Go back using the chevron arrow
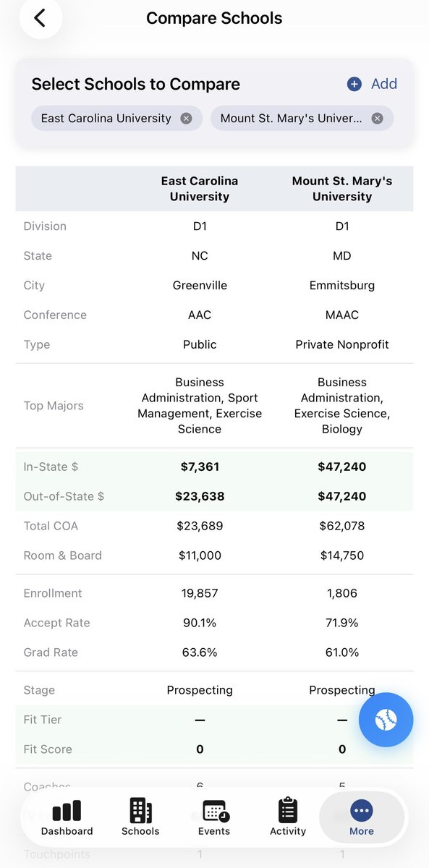The height and width of the screenshot is (868, 429). pyautogui.click(x=40, y=18)
